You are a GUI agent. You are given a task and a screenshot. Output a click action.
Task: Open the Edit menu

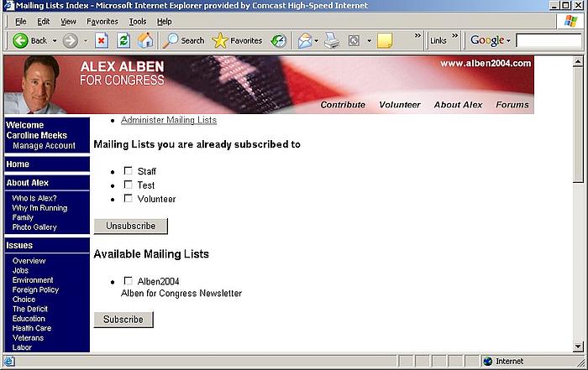pyautogui.click(x=44, y=21)
